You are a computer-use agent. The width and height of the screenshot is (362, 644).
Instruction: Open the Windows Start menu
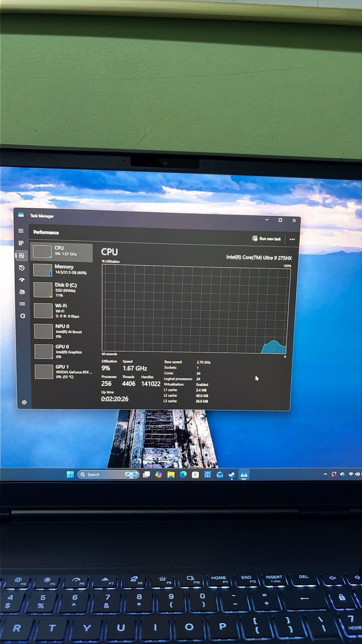click(x=70, y=474)
